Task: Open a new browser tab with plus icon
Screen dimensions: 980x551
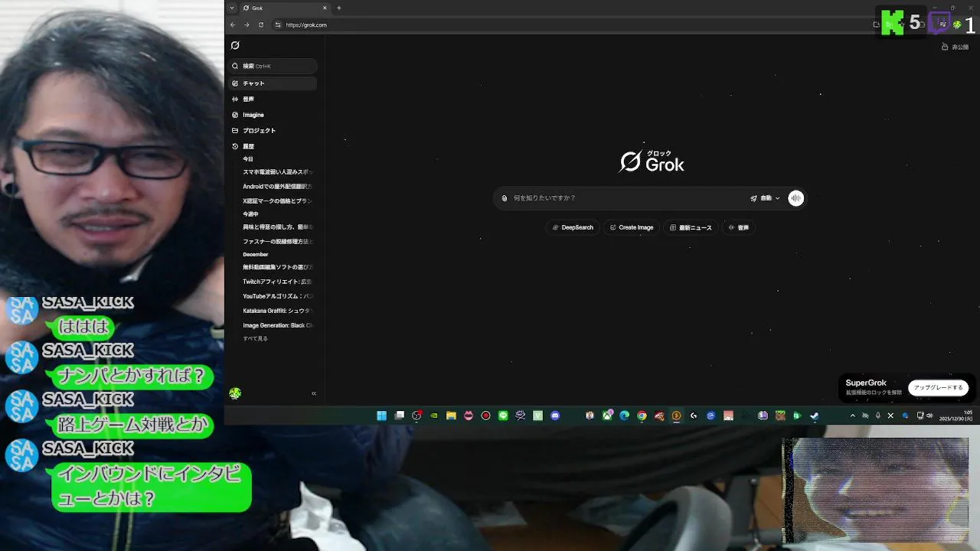Action: (x=338, y=8)
